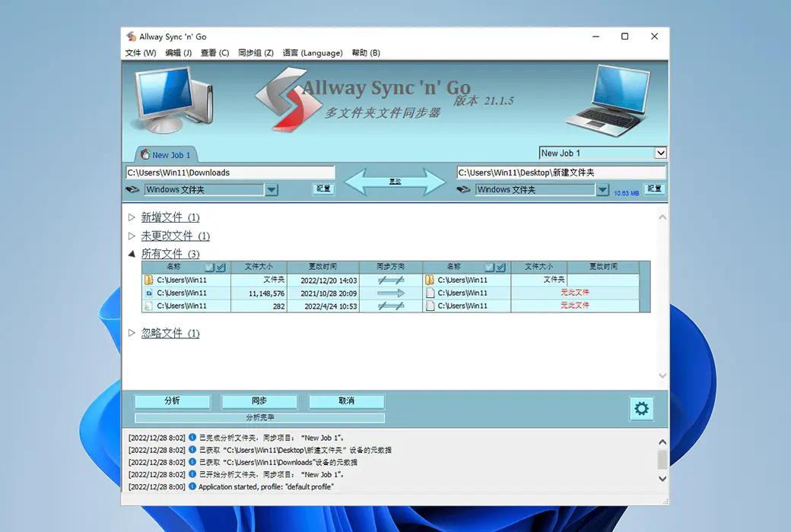Open the 查看 (C) menu
Screen dimensions: 791x532
[x=215, y=53]
